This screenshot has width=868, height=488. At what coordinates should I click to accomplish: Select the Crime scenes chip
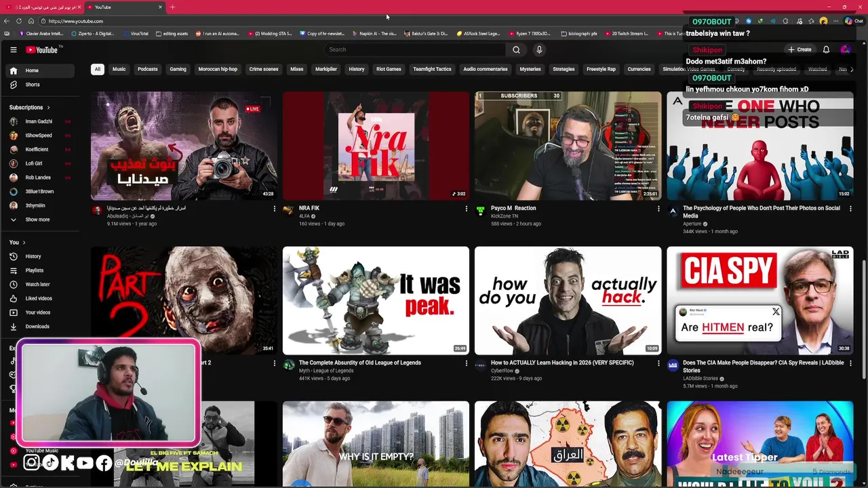(x=264, y=69)
